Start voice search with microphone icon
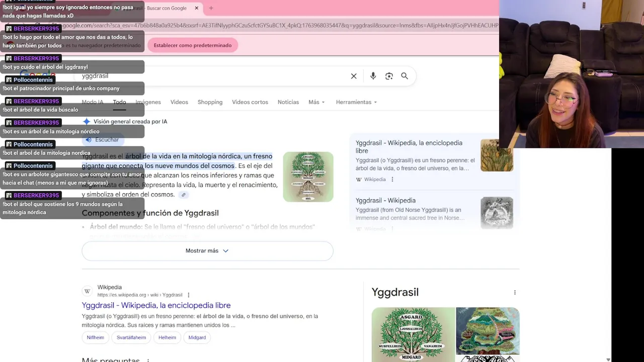644x362 pixels. (x=373, y=76)
